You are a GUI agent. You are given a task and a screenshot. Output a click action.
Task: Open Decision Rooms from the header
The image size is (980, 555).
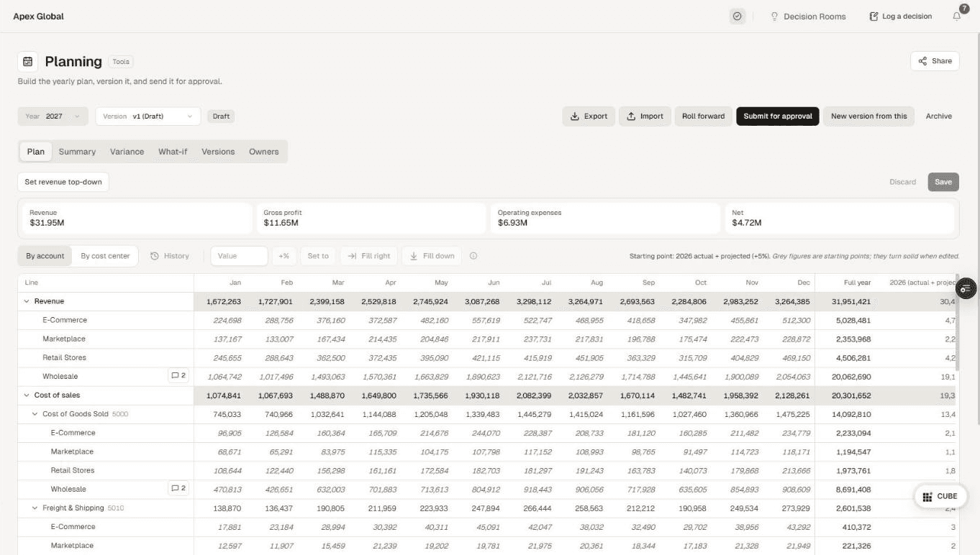(x=808, y=16)
